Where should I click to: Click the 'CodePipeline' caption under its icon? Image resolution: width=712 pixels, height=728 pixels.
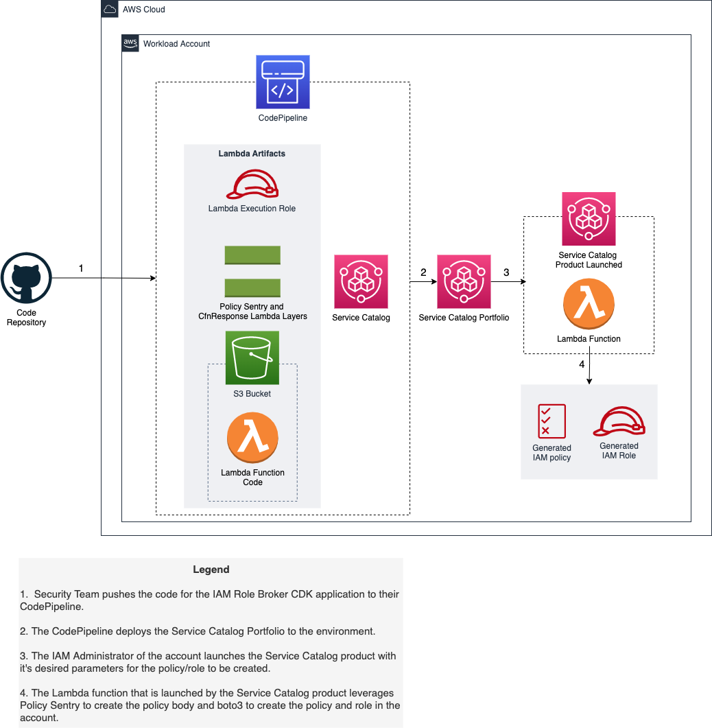tap(283, 118)
